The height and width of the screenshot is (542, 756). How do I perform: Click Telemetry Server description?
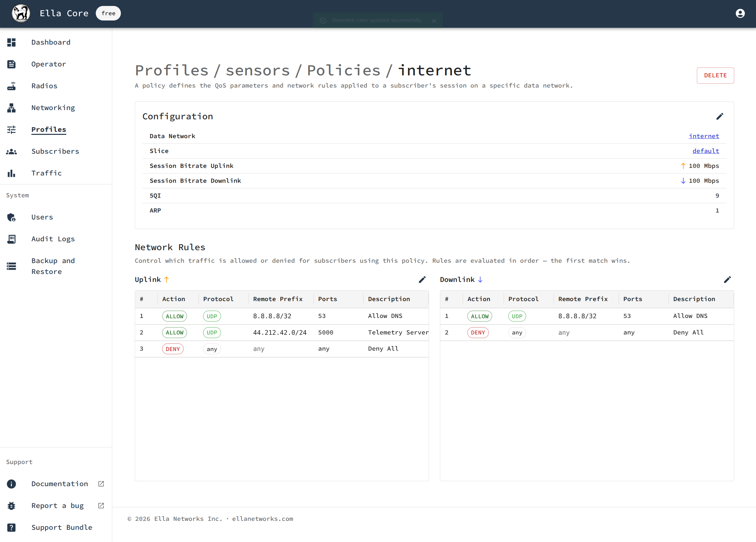coord(398,332)
